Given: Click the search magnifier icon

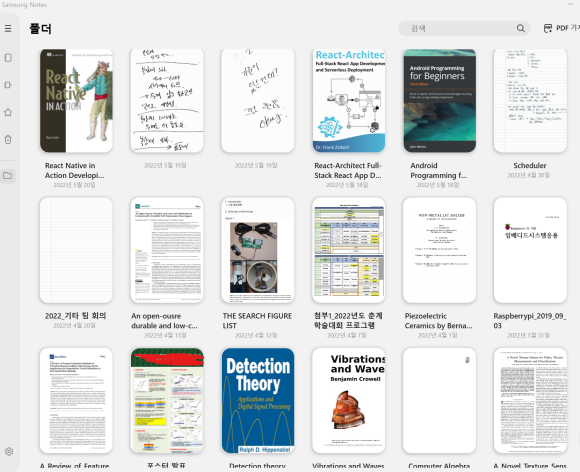Looking at the screenshot, I should (x=520, y=28).
